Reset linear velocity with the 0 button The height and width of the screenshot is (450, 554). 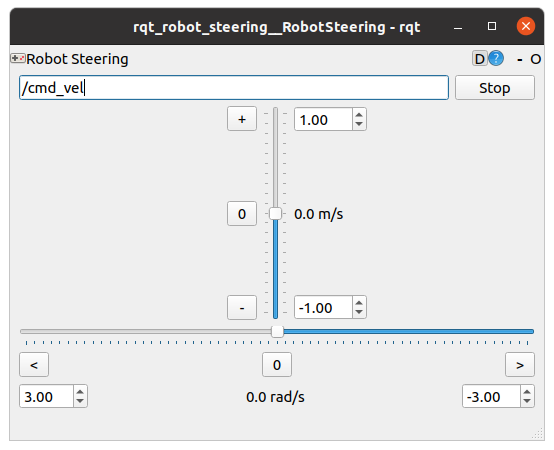click(x=242, y=214)
